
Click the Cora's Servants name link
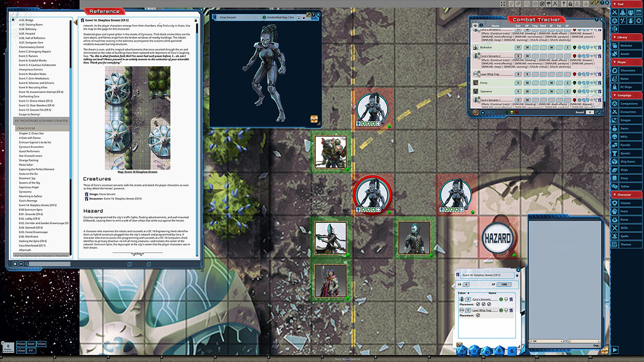point(481,299)
